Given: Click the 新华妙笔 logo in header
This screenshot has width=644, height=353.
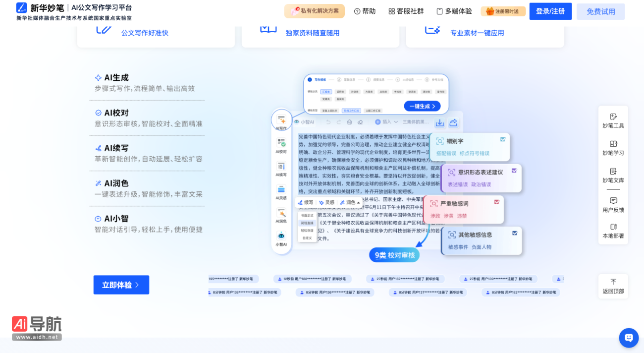Looking at the screenshot, I should coord(40,8).
